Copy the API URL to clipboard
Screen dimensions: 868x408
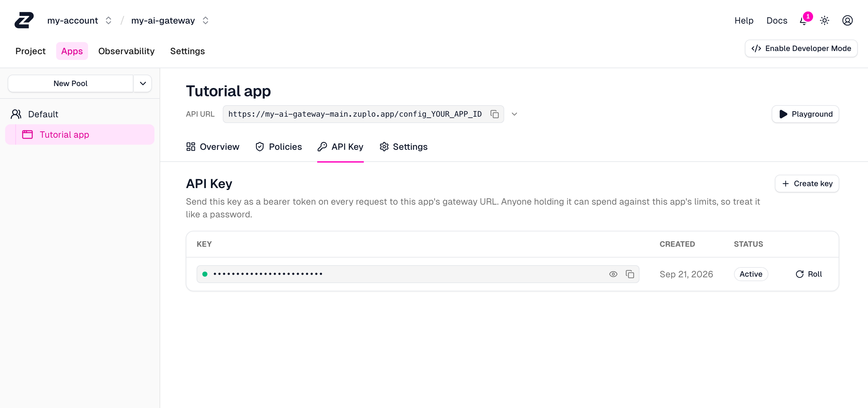click(494, 114)
